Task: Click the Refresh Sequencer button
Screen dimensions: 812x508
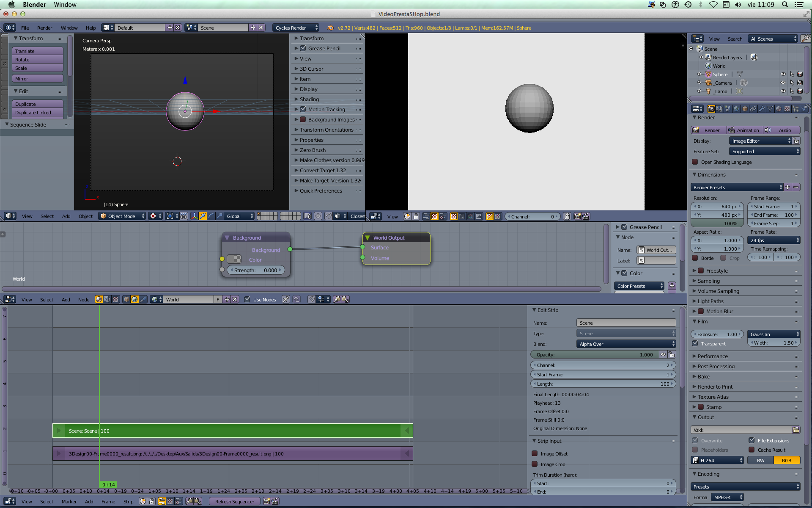Action: pyautogui.click(x=234, y=502)
